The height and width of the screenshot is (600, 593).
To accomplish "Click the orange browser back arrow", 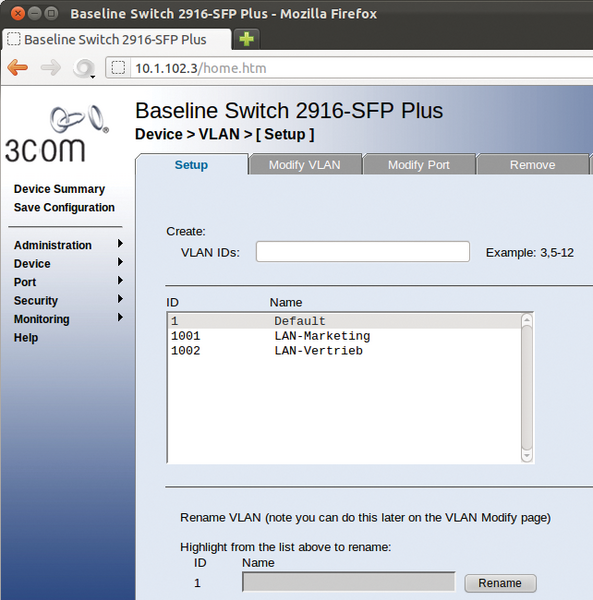I will (18, 68).
